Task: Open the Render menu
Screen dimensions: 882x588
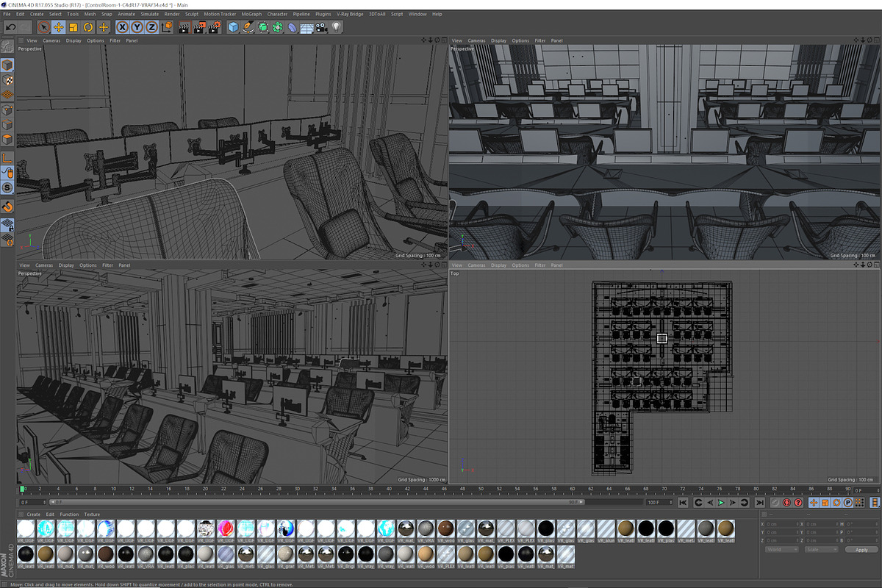Action: 172,14
